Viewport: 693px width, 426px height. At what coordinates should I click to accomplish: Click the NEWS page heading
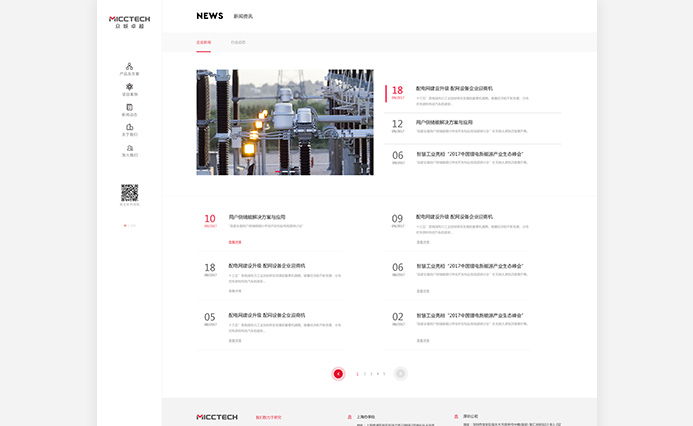click(x=210, y=16)
